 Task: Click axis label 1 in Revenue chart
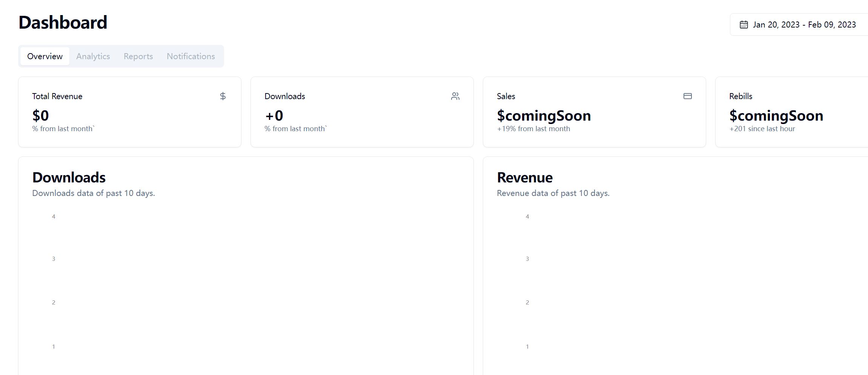(x=527, y=346)
